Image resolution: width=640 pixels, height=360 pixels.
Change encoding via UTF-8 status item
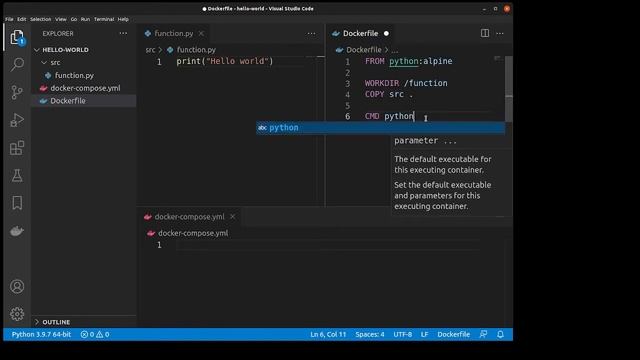(x=402, y=334)
